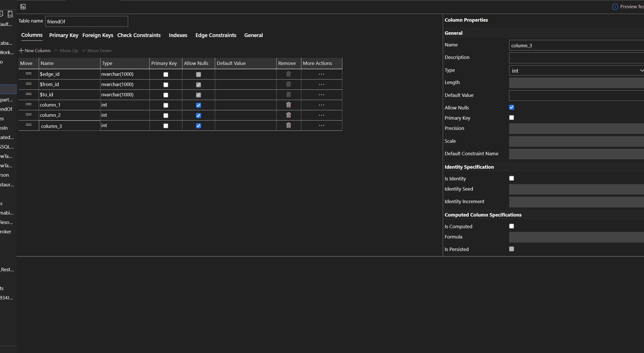Click the trash icon for $edge_id row

(289, 74)
